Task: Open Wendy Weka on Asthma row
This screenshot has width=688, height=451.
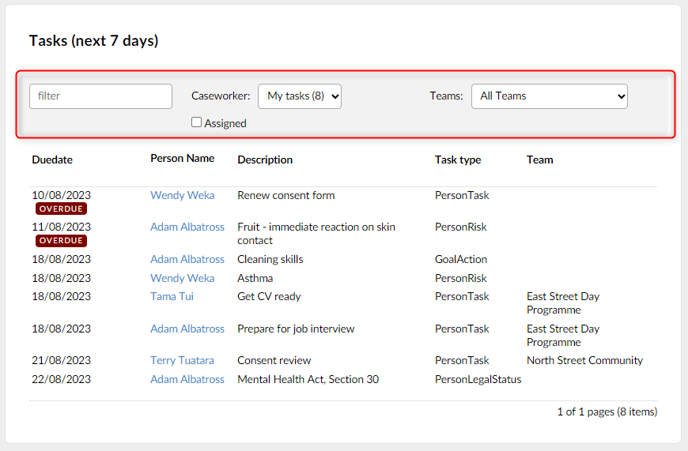Action: pos(182,278)
